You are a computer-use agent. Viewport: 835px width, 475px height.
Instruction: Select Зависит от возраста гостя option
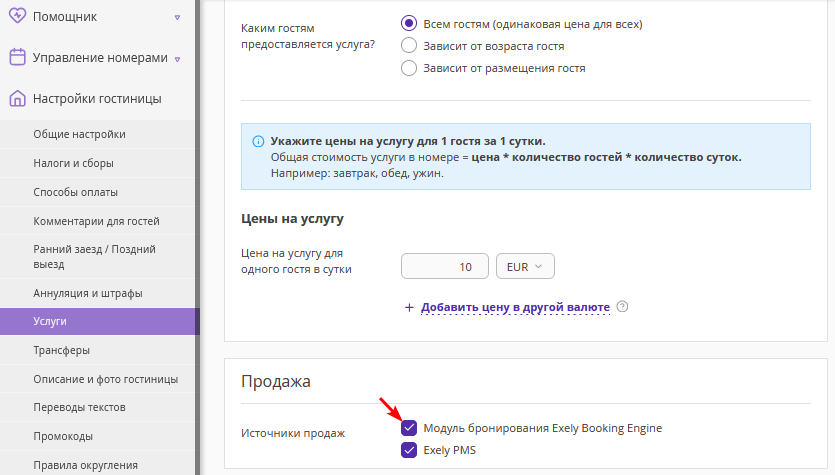click(x=409, y=46)
